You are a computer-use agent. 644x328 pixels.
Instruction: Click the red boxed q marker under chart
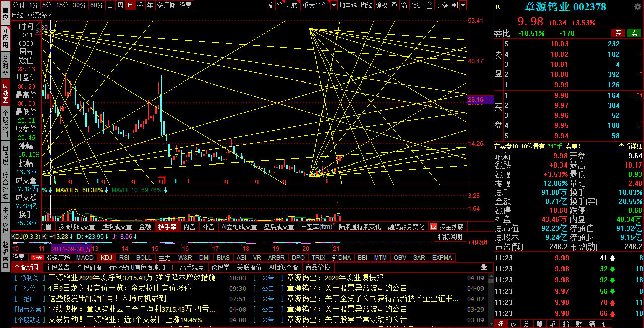pos(161,180)
